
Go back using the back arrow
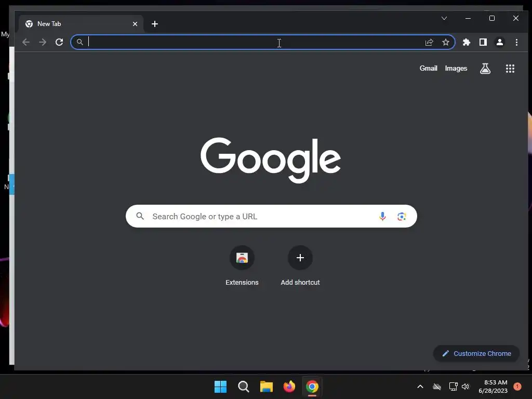[x=26, y=42]
